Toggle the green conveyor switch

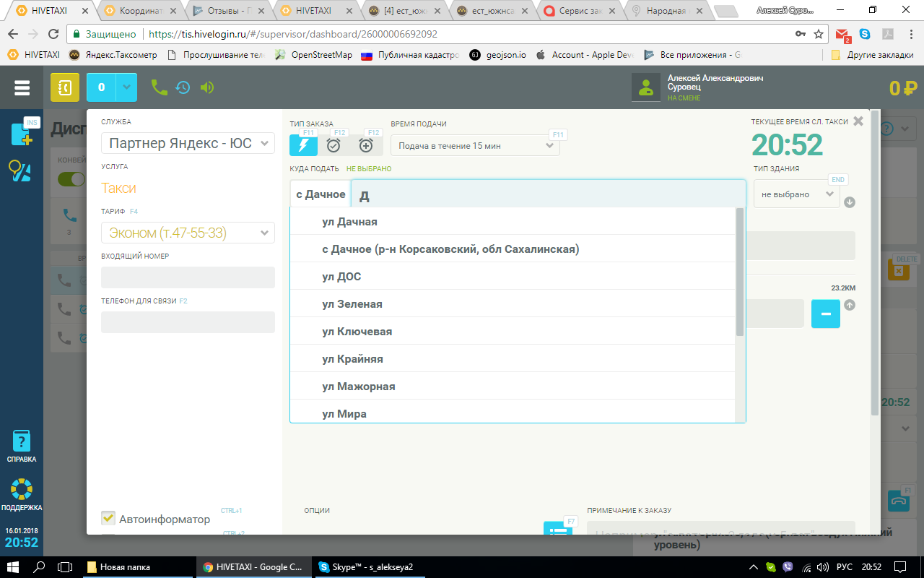pos(72,179)
